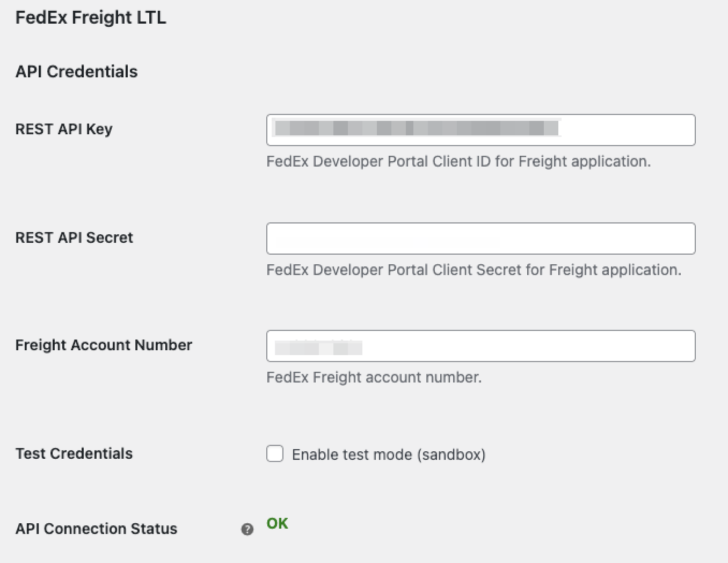The width and height of the screenshot is (728, 563).
Task: Click the Enable test mode label text
Action: pos(389,454)
